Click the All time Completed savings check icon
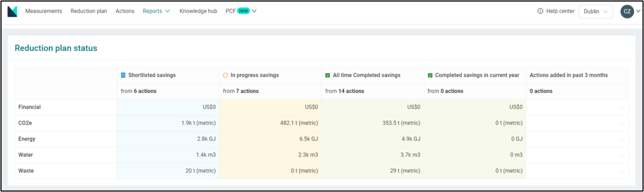The image size is (644, 192). (x=328, y=75)
